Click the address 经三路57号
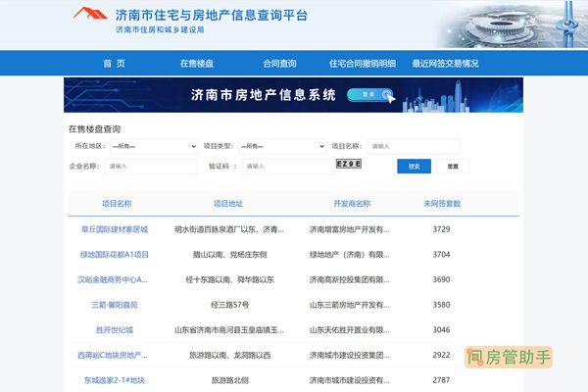This screenshot has height=392, width=588. (x=230, y=305)
